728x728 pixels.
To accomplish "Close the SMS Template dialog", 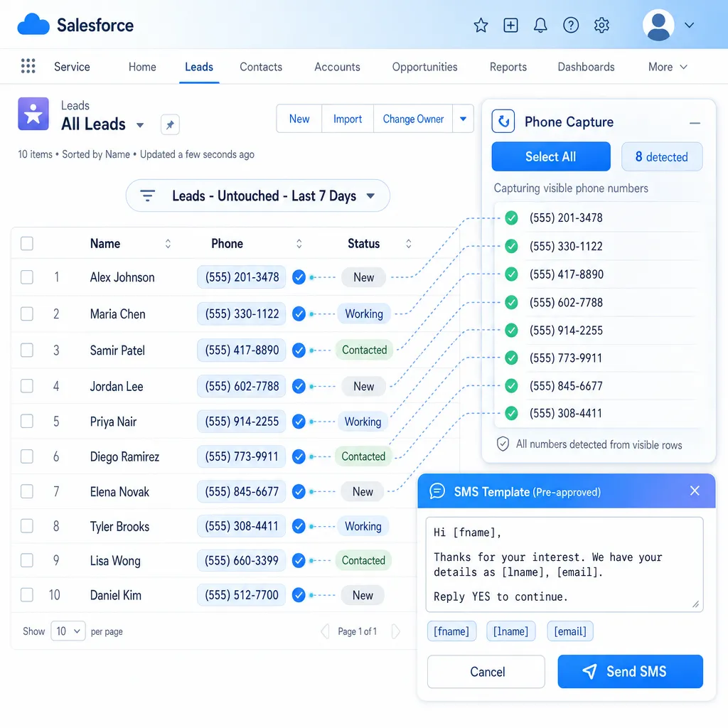I will [x=695, y=491].
